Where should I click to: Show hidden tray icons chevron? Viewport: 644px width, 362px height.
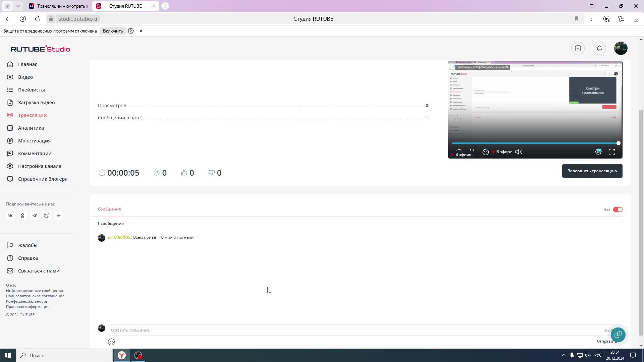[564, 355]
